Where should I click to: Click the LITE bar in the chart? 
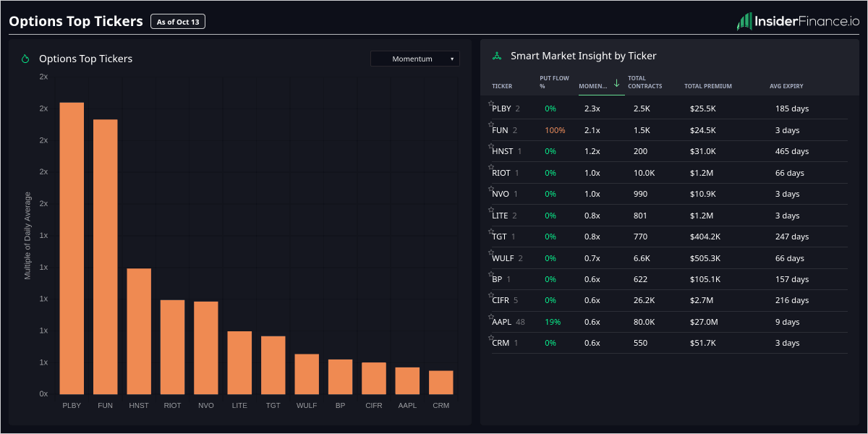click(x=239, y=362)
